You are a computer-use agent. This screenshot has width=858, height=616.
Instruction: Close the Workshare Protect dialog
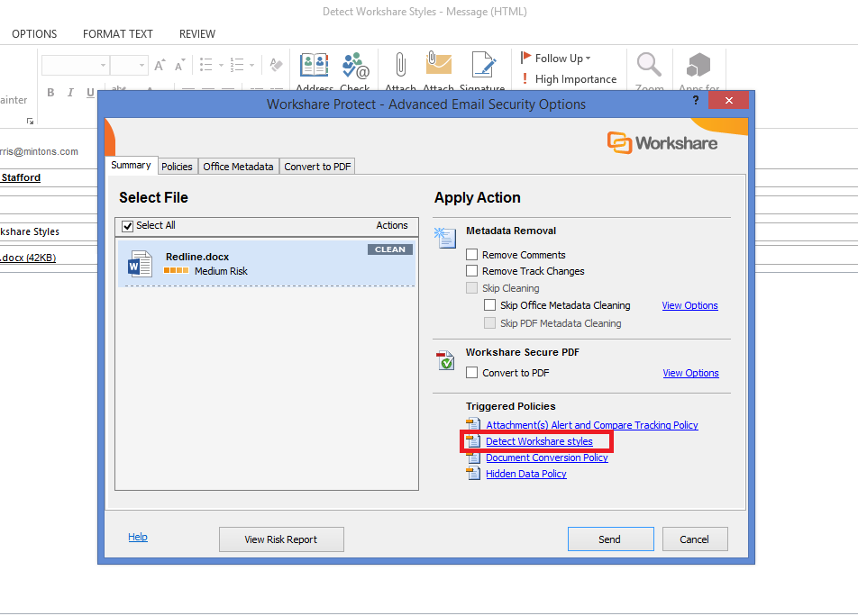728,100
